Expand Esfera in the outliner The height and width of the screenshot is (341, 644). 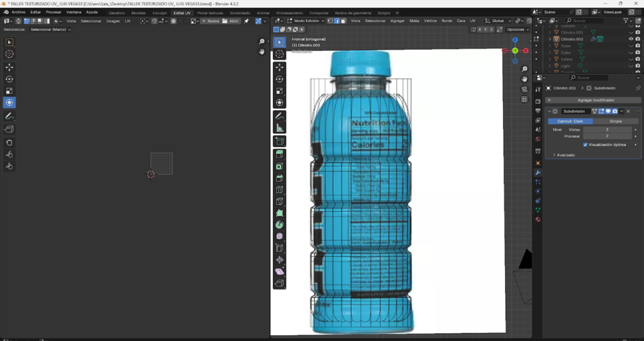pos(550,59)
